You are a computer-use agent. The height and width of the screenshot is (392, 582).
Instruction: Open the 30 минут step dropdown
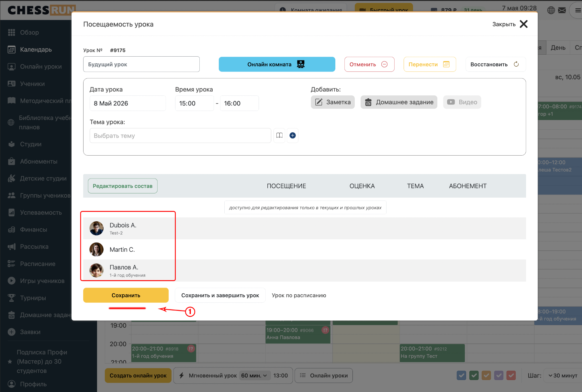pyautogui.click(x=563, y=376)
